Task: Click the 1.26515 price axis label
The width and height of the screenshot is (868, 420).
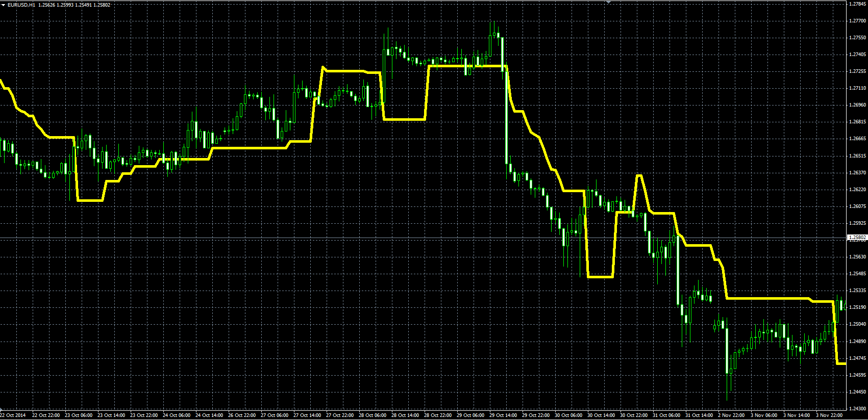Action: pos(858,156)
